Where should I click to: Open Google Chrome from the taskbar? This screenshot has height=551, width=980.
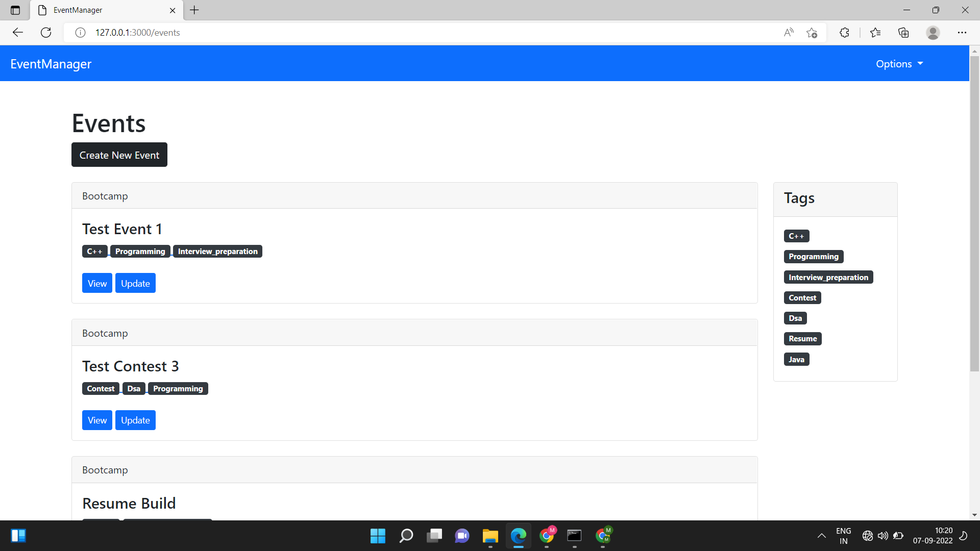(x=546, y=536)
